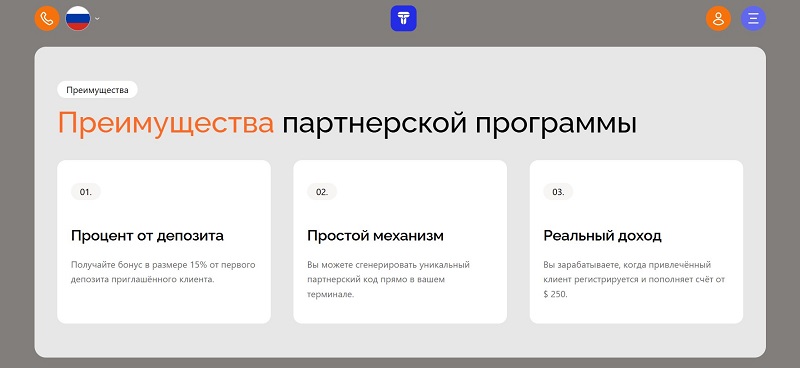Click the text about 15% bonus from deposit
The image size is (800, 368).
[163, 273]
